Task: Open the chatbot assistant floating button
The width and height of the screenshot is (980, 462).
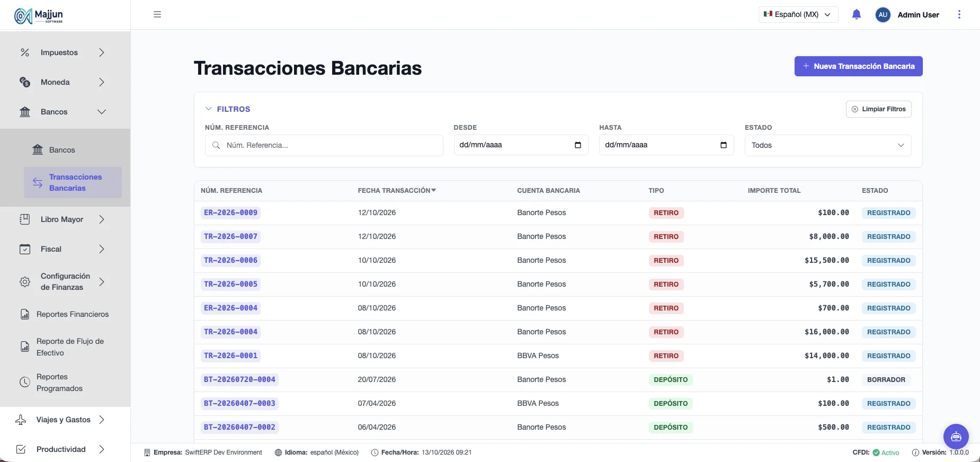Action: tap(956, 437)
